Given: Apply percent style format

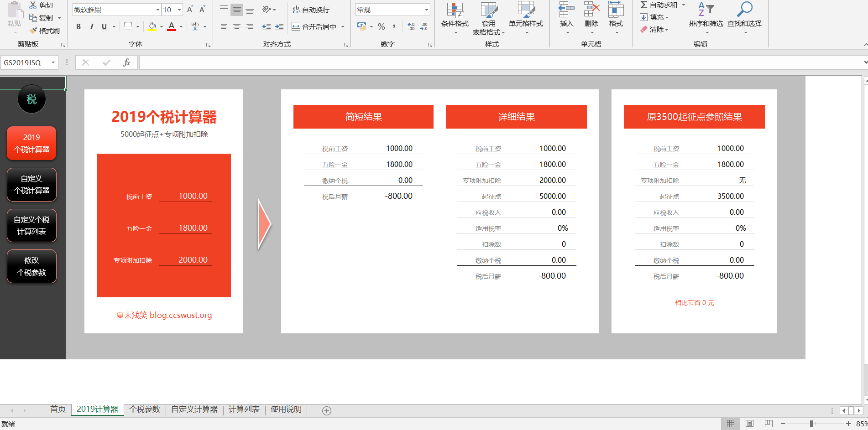Looking at the screenshot, I should point(382,26).
